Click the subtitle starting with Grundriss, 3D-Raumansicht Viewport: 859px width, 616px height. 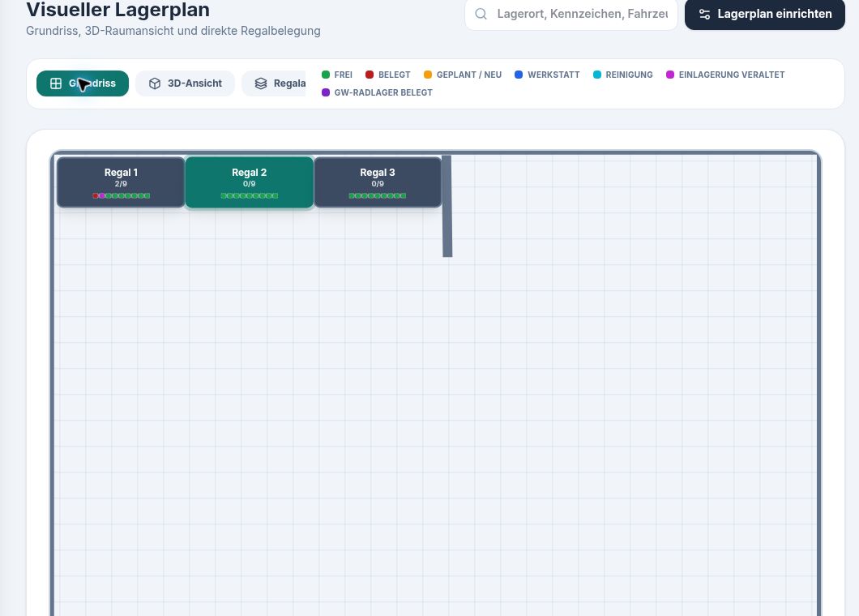coord(173,31)
